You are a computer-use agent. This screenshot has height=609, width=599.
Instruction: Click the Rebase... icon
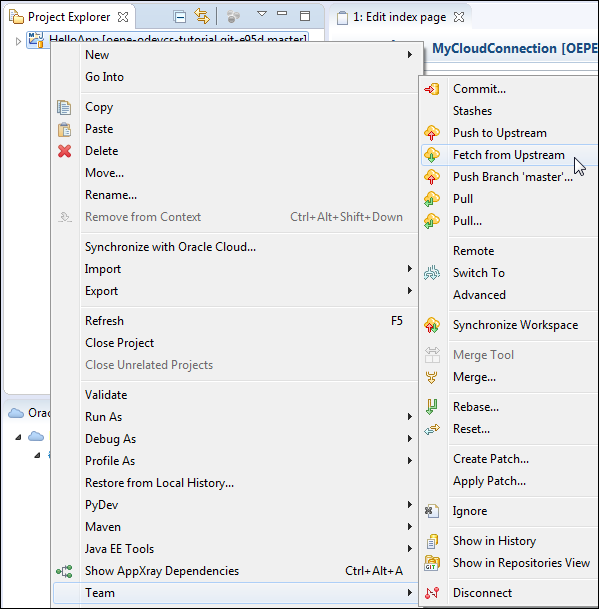click(x=432, y=407)
